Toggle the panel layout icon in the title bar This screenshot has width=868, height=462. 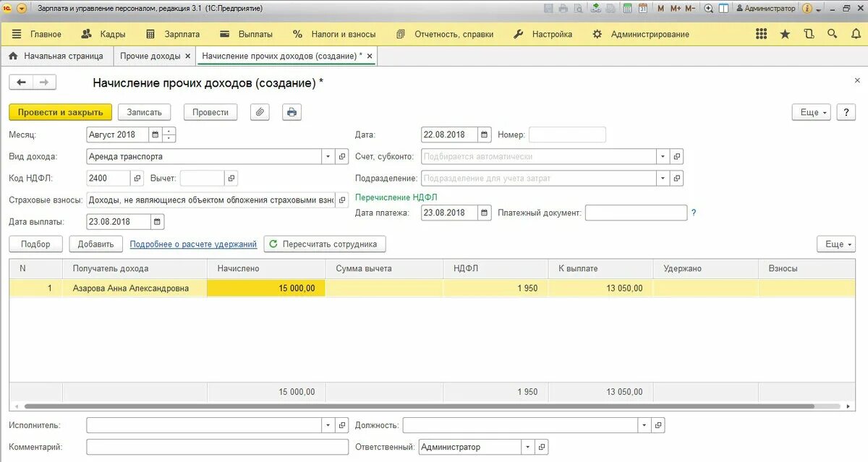tap(723, 8)
